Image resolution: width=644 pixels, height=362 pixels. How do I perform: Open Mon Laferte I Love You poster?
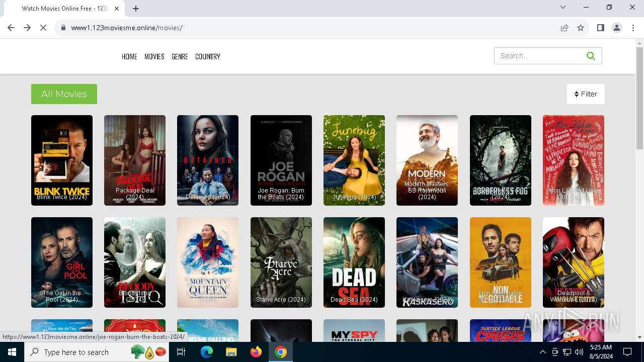pyautogui.click(x=574, y=160)
